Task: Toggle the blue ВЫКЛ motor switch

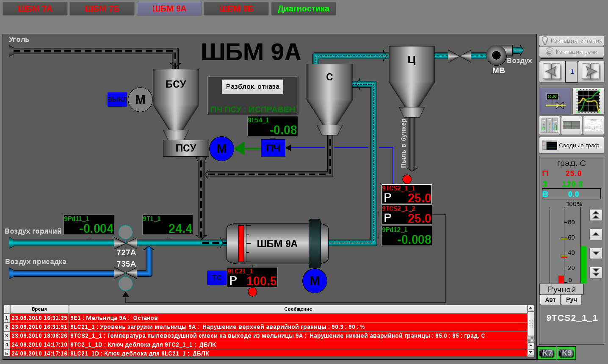Action: 117,99
